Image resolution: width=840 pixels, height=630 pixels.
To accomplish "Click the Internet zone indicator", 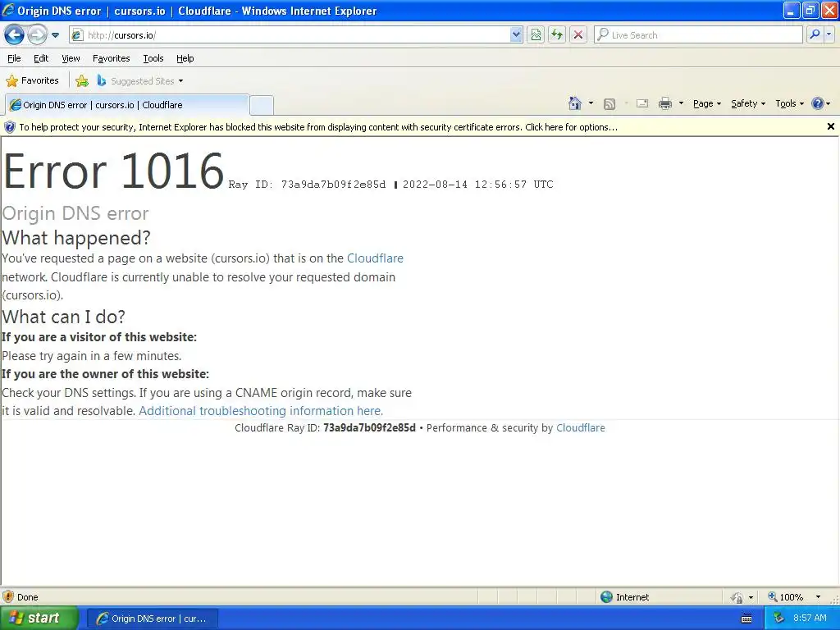I will click(x=624, y=597).
